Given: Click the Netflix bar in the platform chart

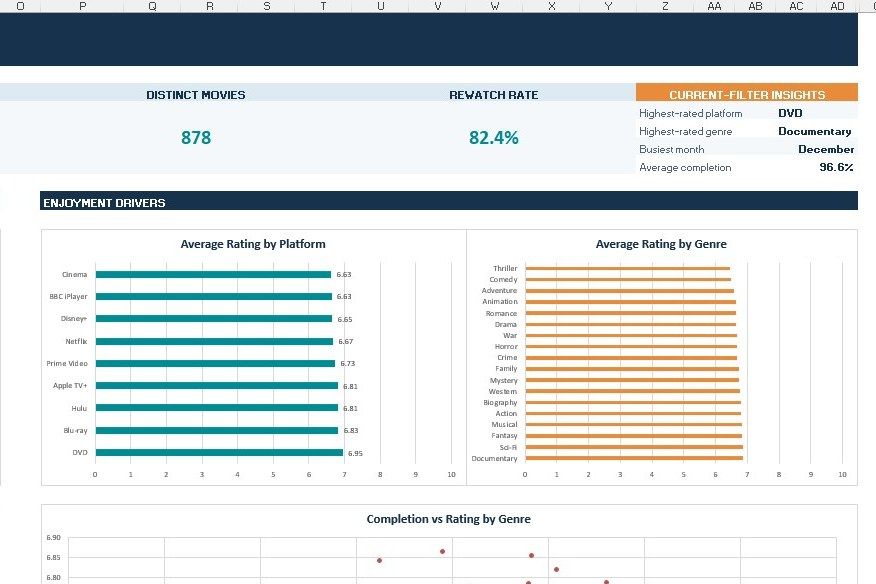Looking at the screenshot, I should [214, 341].
